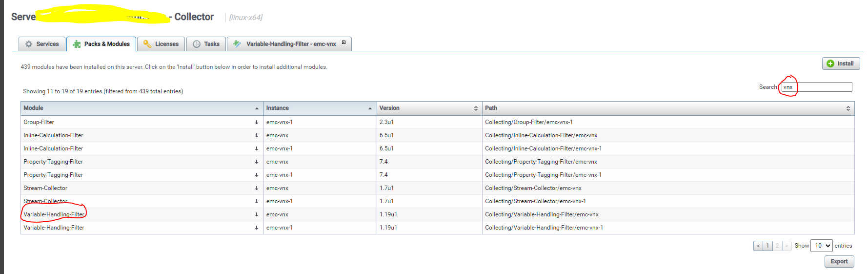
Task: Click update arrow for Property-Tagging-Filter emc-vnx row
Action: tap(257, 162)
